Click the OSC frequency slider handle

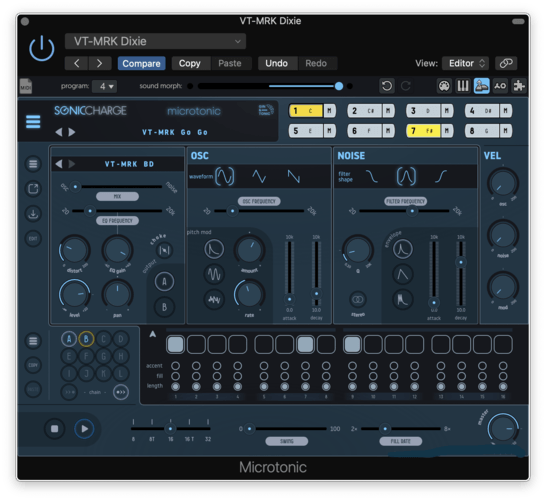coord(233,211)
